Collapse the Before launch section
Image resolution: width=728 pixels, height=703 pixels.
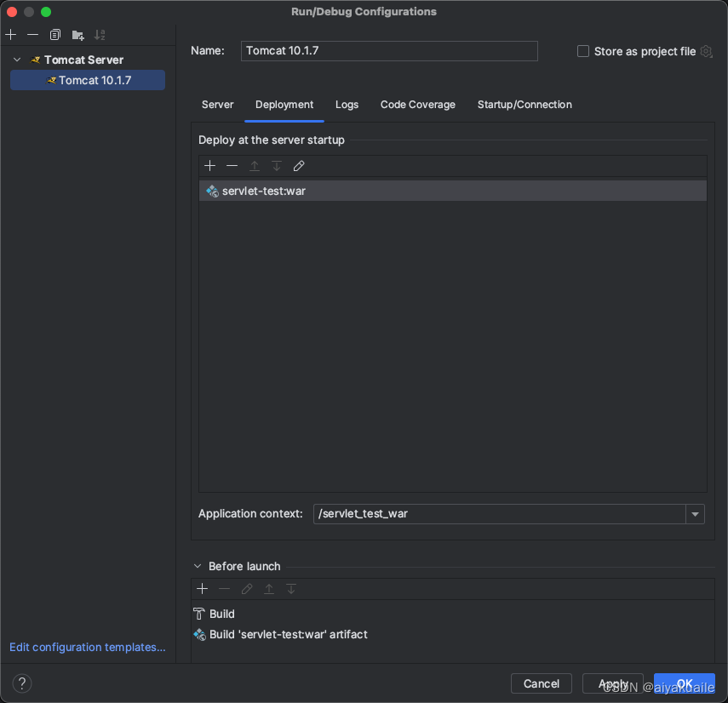[198, 566]
